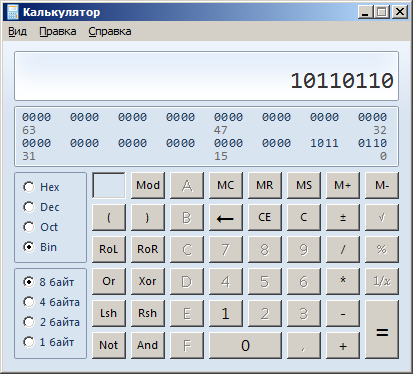This screenshot has height=374, width=413.
Task: Click the opening parenthesis button
Action: point(109,218)
